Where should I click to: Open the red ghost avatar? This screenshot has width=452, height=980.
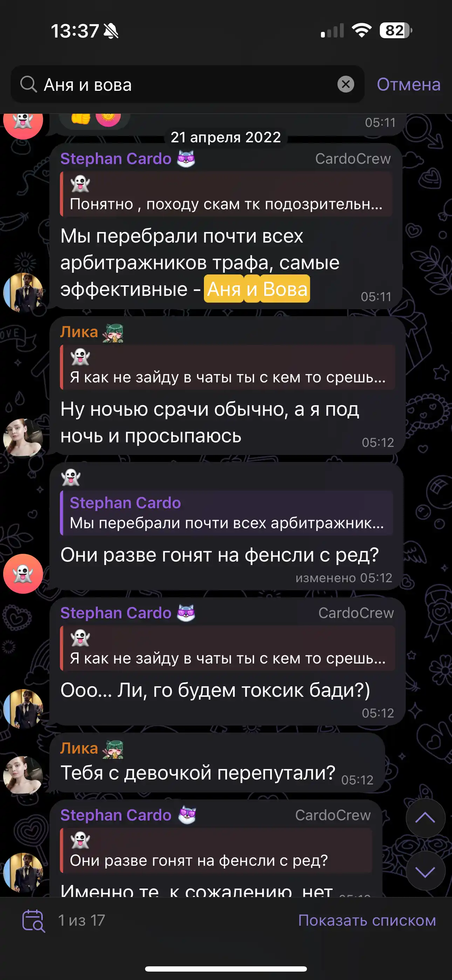tap(23, 573)
